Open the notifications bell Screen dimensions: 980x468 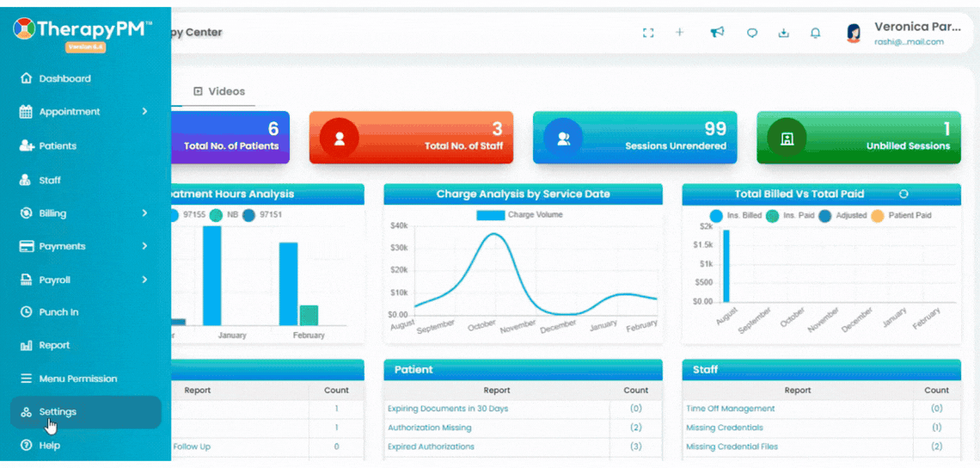(815, 34)
